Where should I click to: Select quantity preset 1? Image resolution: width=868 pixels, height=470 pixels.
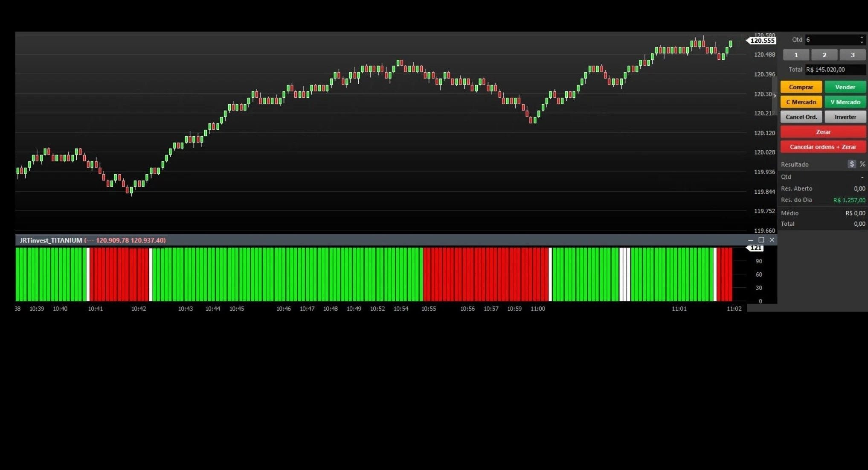796,55
